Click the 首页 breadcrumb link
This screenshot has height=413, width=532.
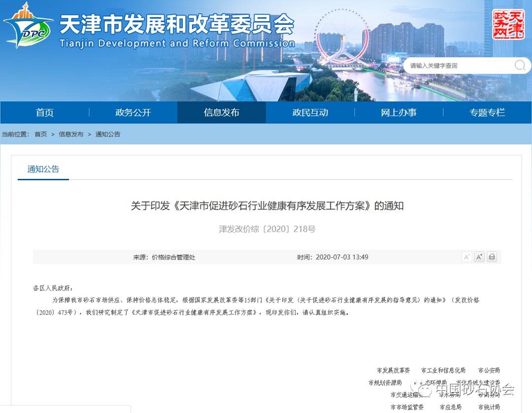click(40, 134)
